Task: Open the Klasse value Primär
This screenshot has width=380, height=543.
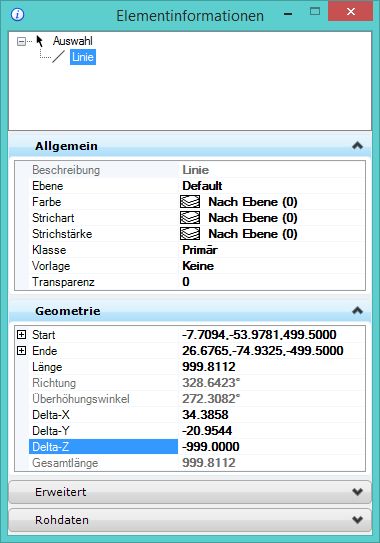Action: pyautogui.click(x=200, y=250)
